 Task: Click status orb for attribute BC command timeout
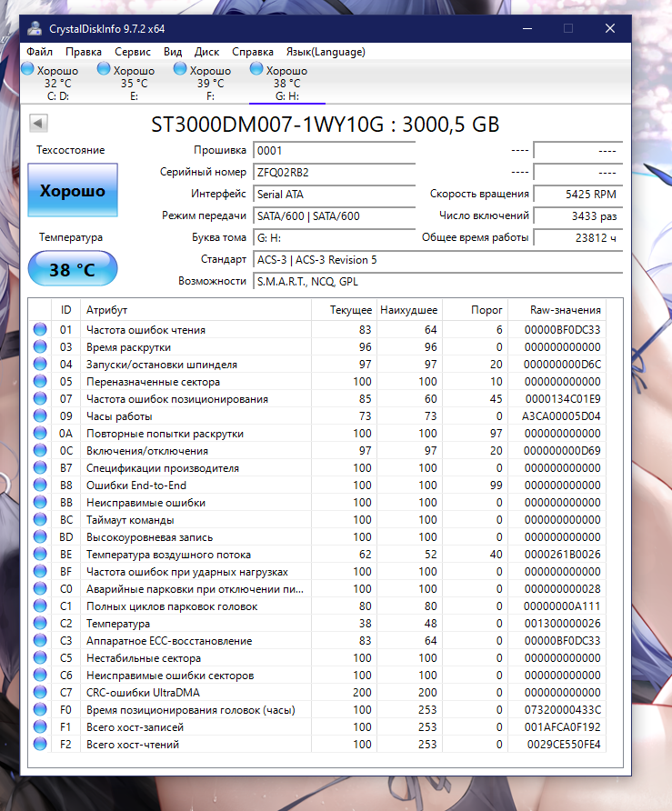pos(40,519)
